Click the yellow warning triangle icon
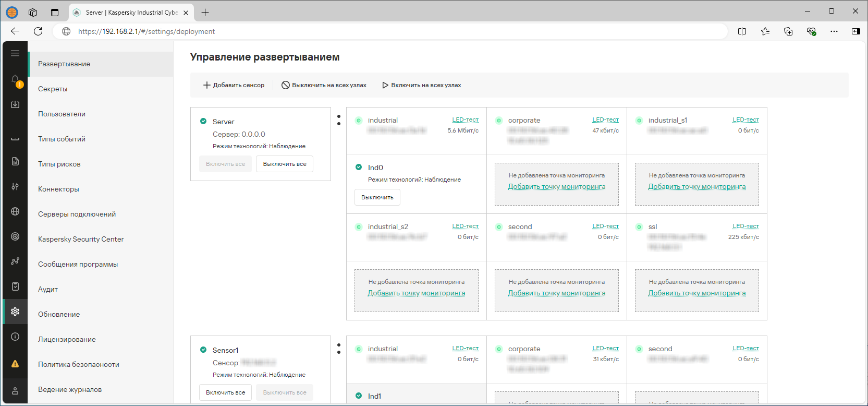Image resolution: width=868 pixels, height=406 pixels. (x=15, y=364)
